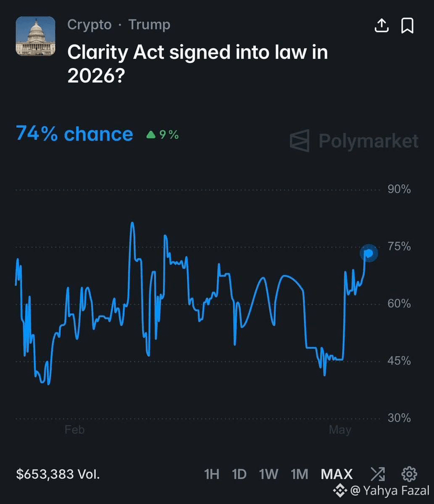434x504 pixels.
Task: Click the 74% chance label
Action: tap(74, 134)
